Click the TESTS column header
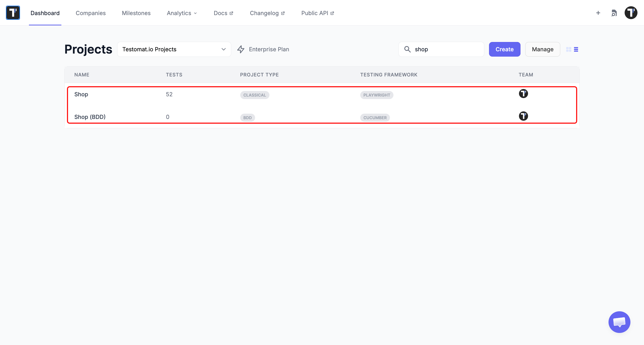The image size is (644, 345). [174, 75]
